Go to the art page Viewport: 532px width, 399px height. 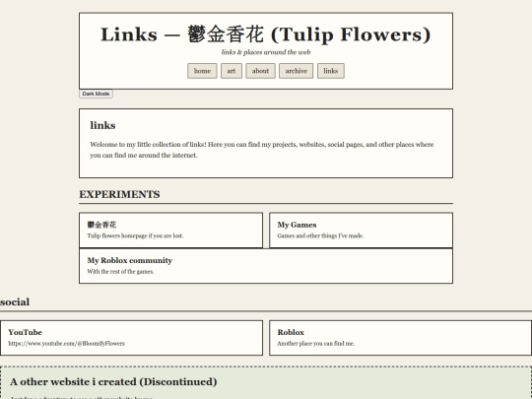(x=232, y=71)
